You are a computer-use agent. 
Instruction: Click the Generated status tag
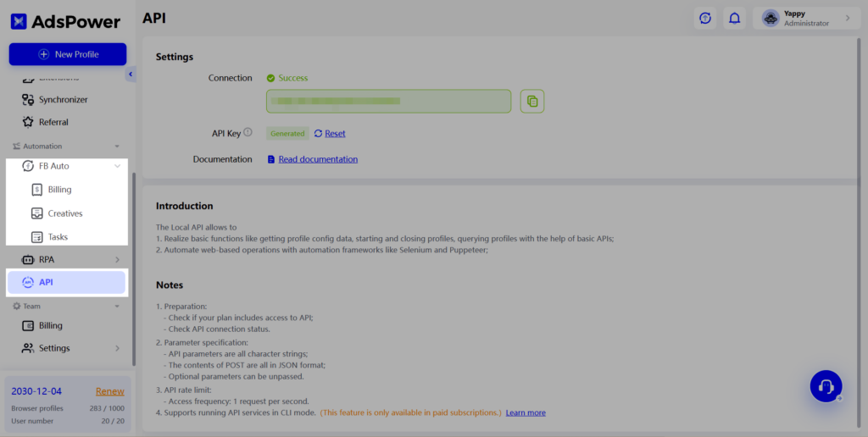(287, 133)
